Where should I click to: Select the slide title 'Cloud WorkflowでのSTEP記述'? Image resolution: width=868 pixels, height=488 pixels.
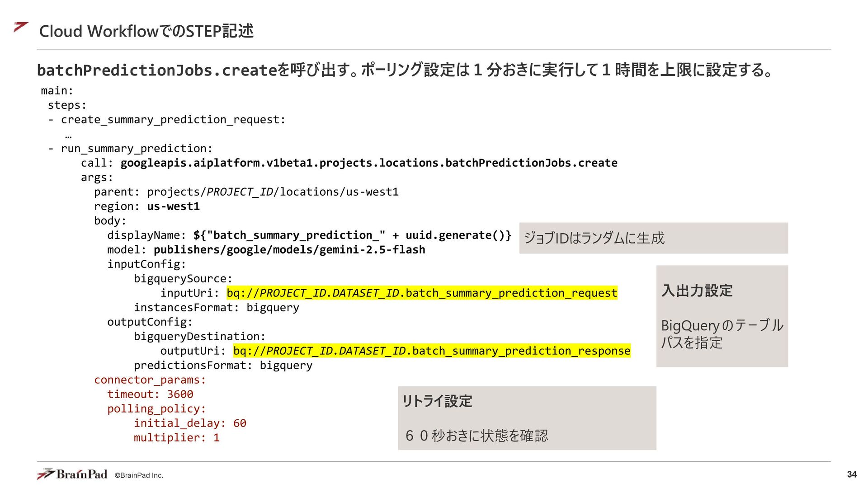tap(146, 31)
